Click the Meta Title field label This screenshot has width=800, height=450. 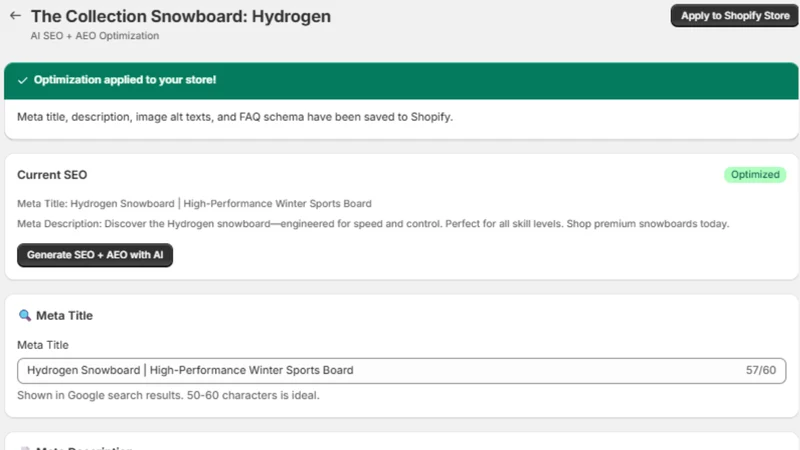[x=43, y=345]
